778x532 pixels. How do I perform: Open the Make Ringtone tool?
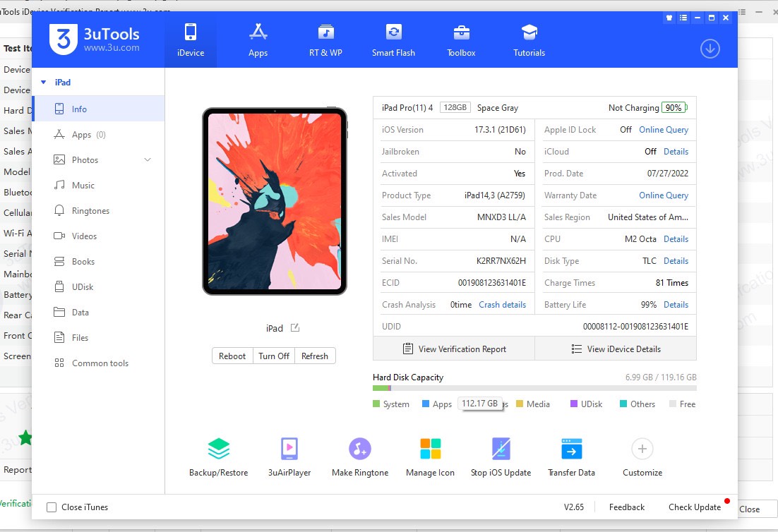click(x=359, y=449)
